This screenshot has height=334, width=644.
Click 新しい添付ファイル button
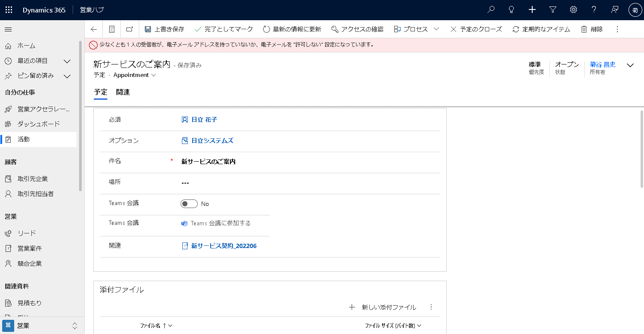point(382,307)
